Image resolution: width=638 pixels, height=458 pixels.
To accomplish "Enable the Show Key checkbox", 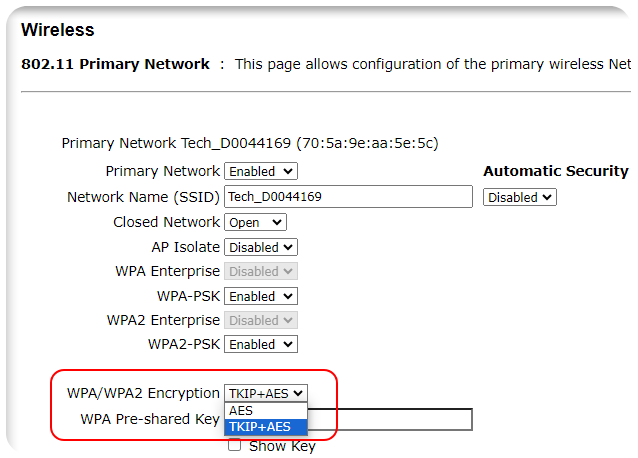I will 234,445.
